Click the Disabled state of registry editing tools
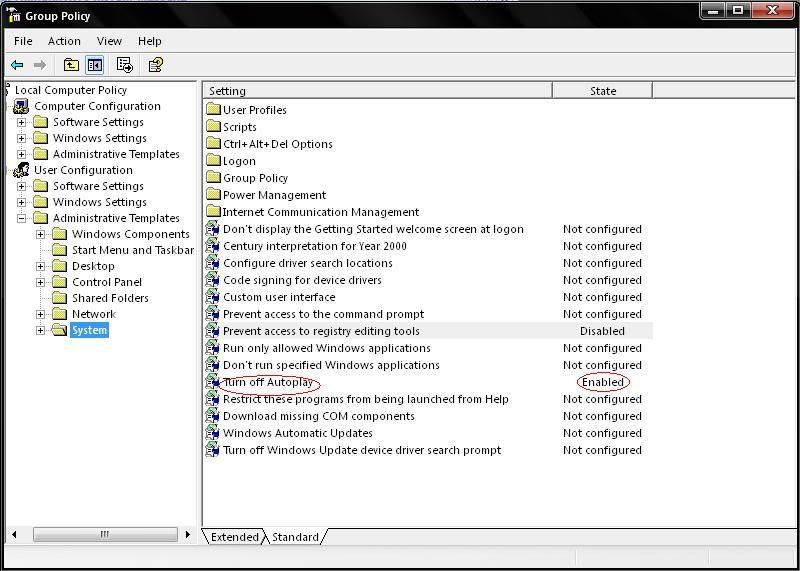800x571 pixels. coord(603,331)
